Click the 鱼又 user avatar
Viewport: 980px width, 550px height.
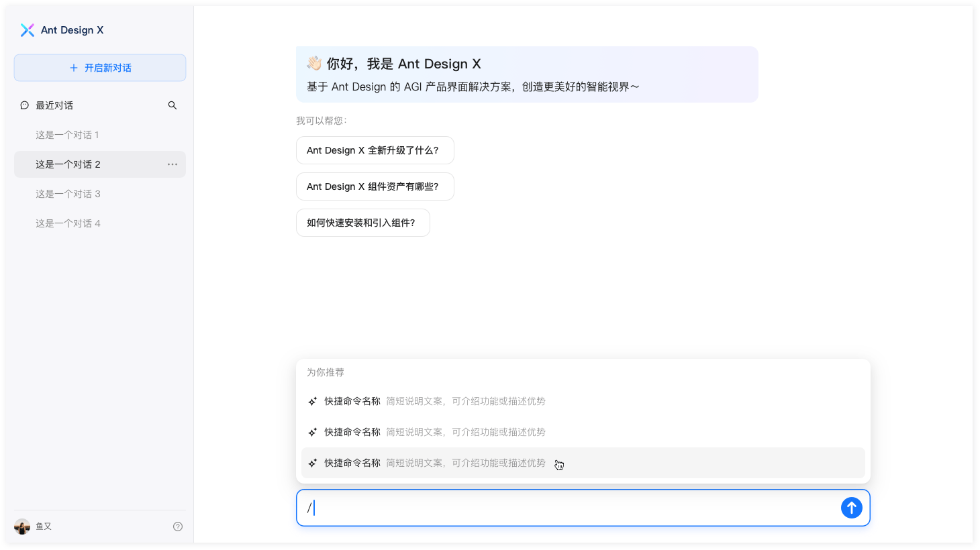tap(22, 527)
